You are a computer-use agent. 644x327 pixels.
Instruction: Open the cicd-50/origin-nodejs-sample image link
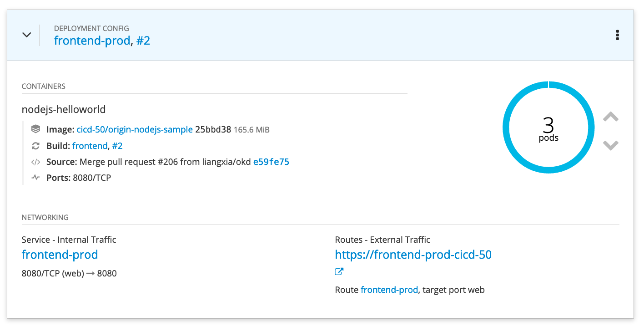(x=135, y=130)
